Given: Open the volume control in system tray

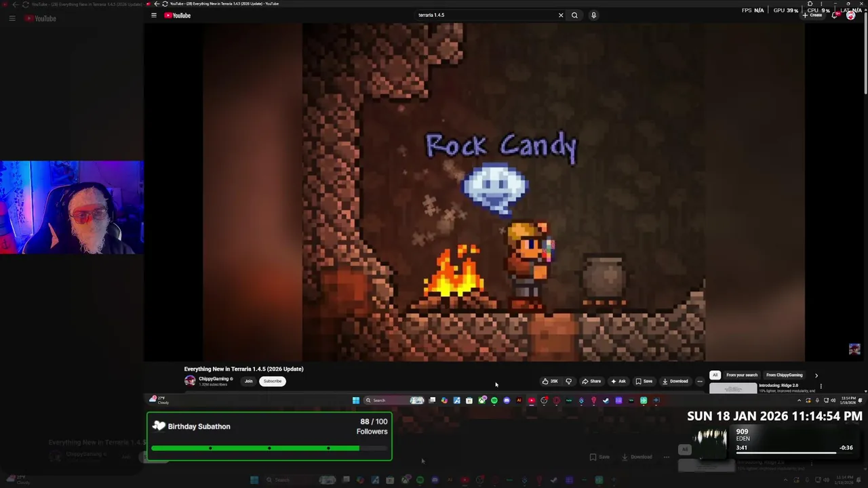Looking at the screenshot, I should (833, 401).
